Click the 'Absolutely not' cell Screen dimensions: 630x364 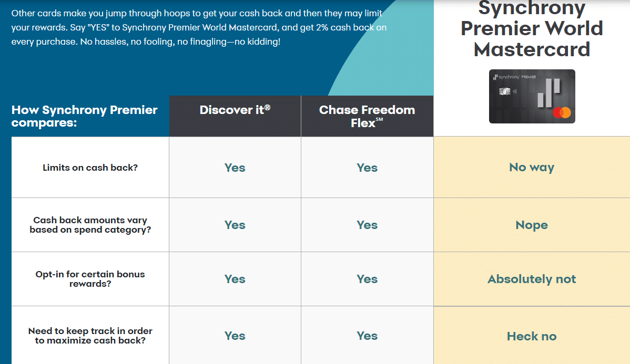(532, 279)
